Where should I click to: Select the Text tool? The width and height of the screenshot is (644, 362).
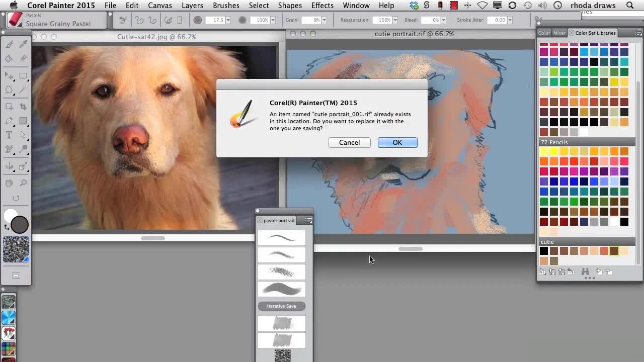(x=9, y=135)
